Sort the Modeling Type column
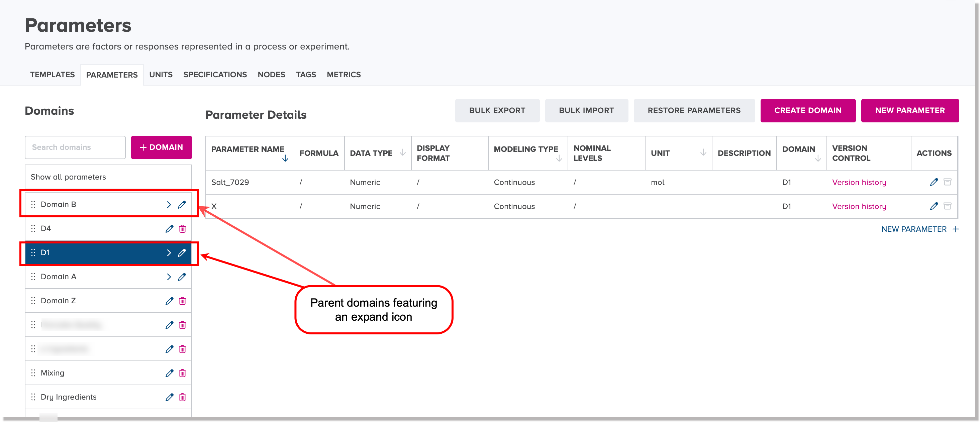980x422 pixels. [x=559, y=159]
